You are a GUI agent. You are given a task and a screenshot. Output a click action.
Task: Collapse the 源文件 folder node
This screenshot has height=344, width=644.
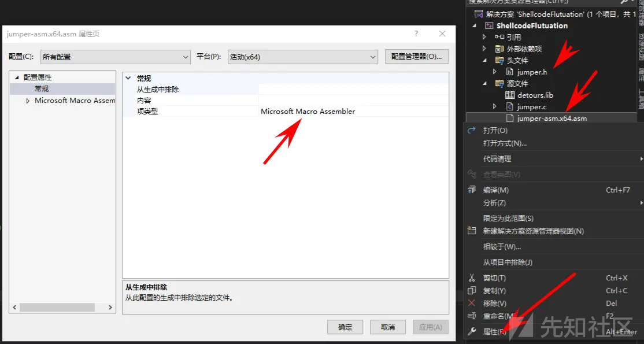484,83
